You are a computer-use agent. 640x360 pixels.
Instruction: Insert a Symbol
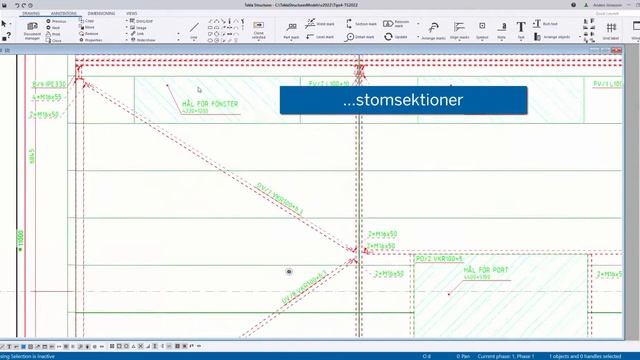482,31
